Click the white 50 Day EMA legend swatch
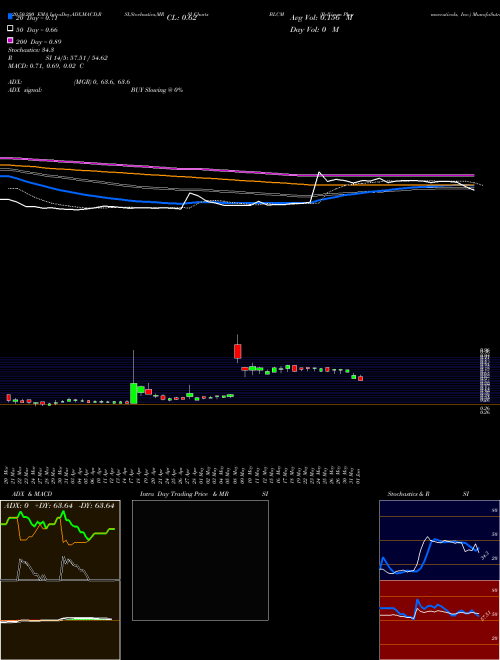The height and width of the screenshot is (660, 500). [x=10, y=29]
